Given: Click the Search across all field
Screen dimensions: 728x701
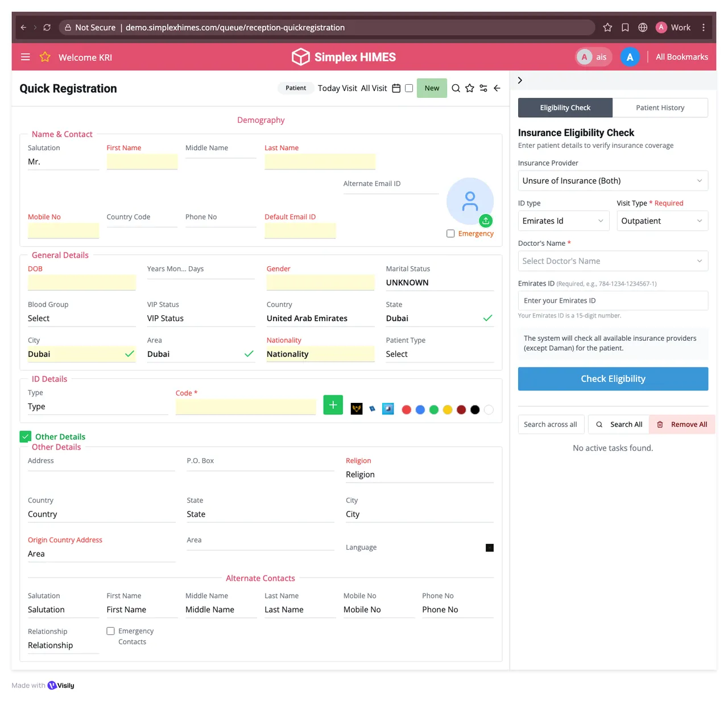Looking at the screenshot, I should pos(551,424).
